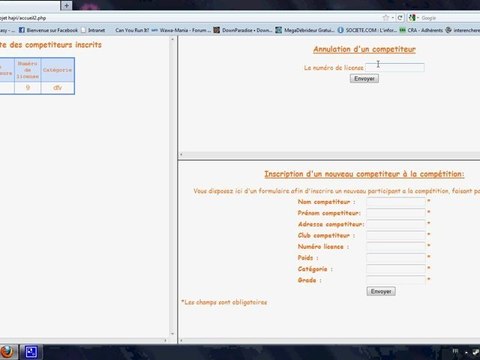Screen dimensions: 480x360
Task: Click the Catégorie column header
Action: [57, 70]
